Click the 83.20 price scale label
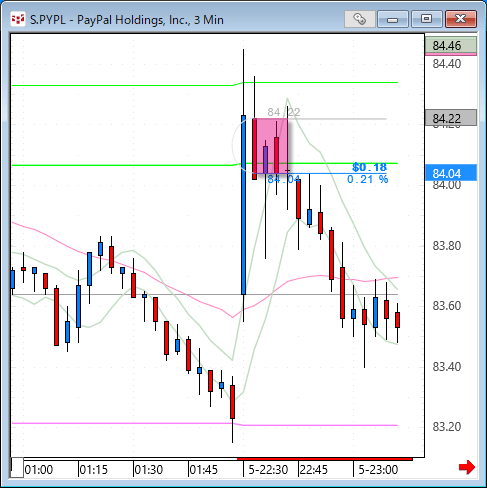 point(447,427)
